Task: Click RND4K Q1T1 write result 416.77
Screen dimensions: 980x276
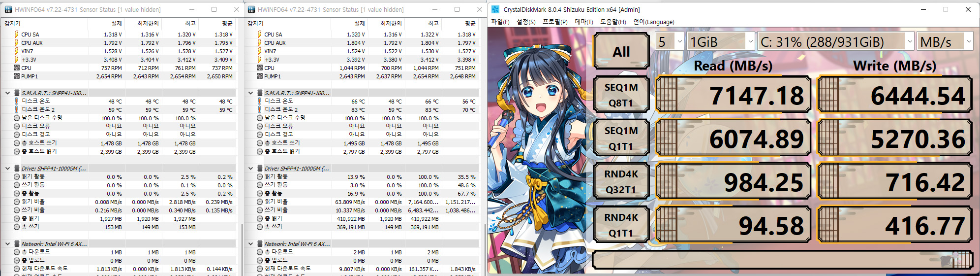Action: pos(895,225)
